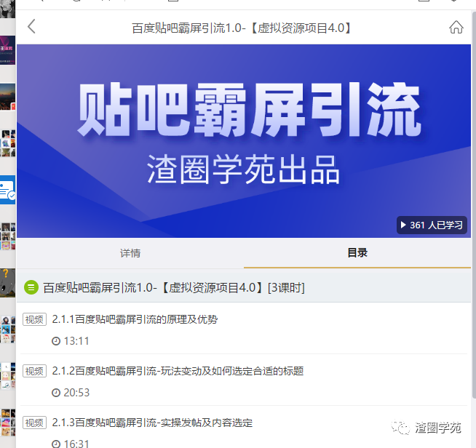
Task: Play the course from 361 人已学习 badge
Action: point(432,225)
